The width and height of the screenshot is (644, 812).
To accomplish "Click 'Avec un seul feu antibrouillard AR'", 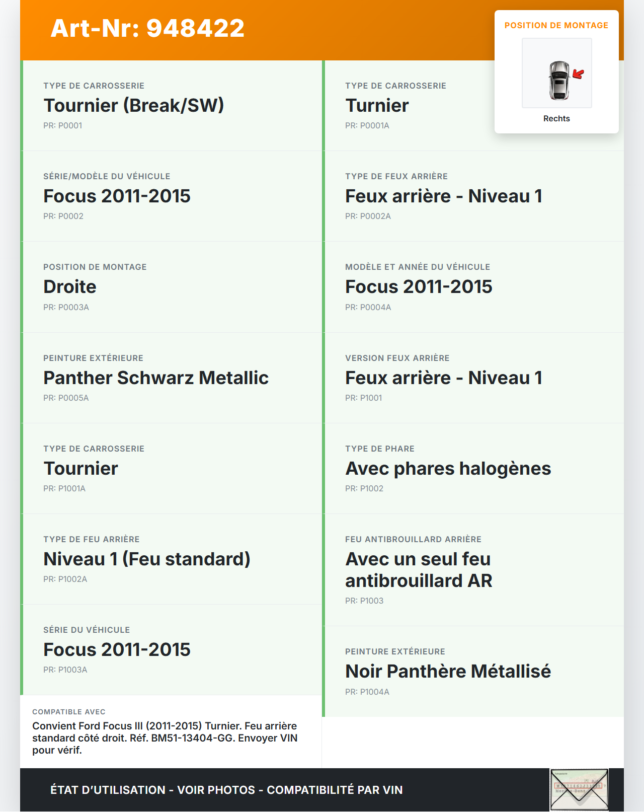I will tap(419, 570).
